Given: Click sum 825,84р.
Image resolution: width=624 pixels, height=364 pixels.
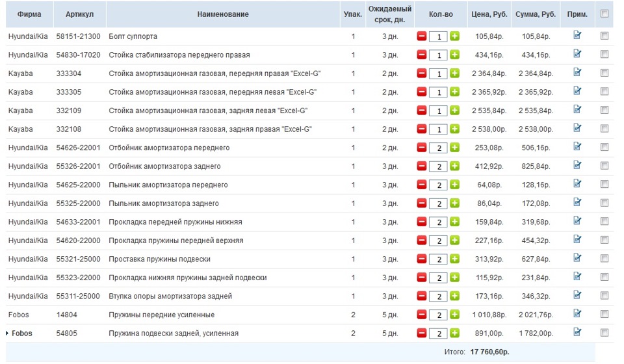Looking at the screenshot, I should 536,166.
